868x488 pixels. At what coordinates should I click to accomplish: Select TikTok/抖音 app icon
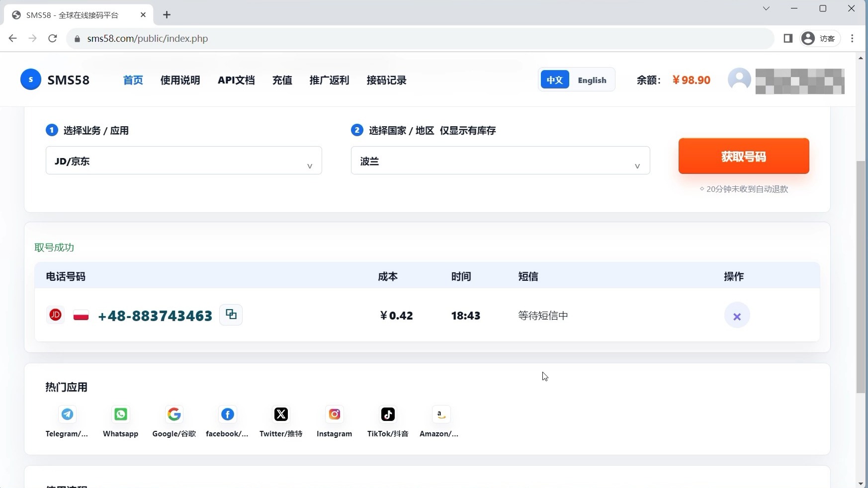point(388,414)
